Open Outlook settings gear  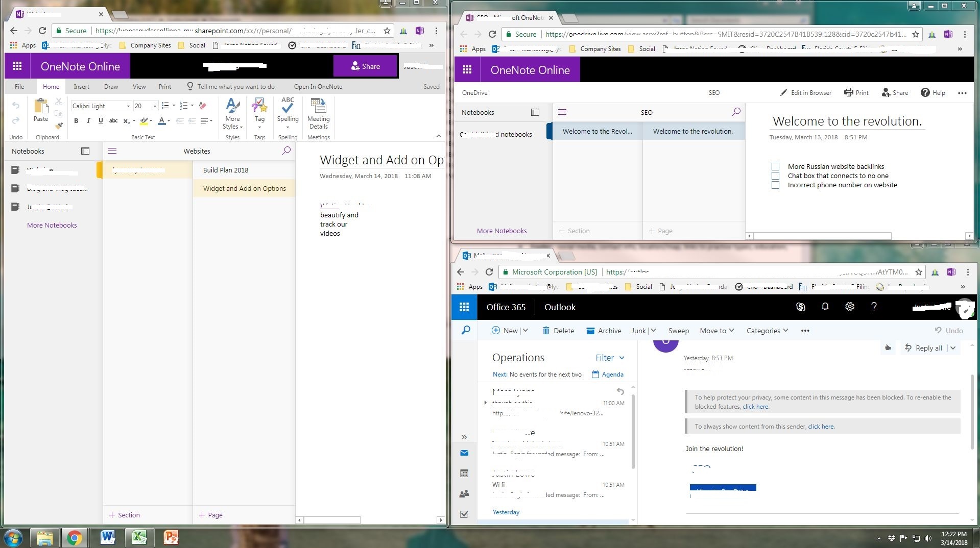pyautogui.click(x=850, y=307)
